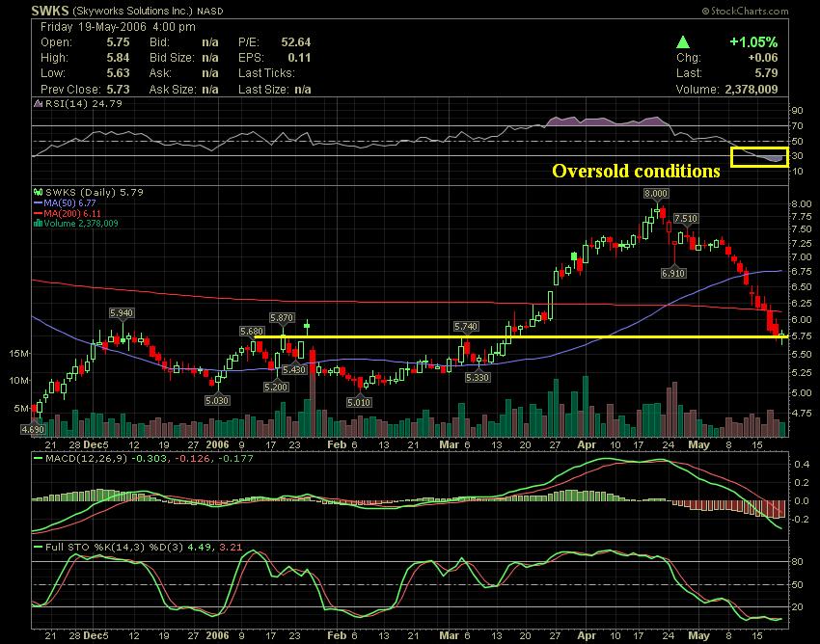Image resolution: width=820 pixels, height=644 pixels.
Task: Click the volume bars icon in legend
Action: [38, 224]
